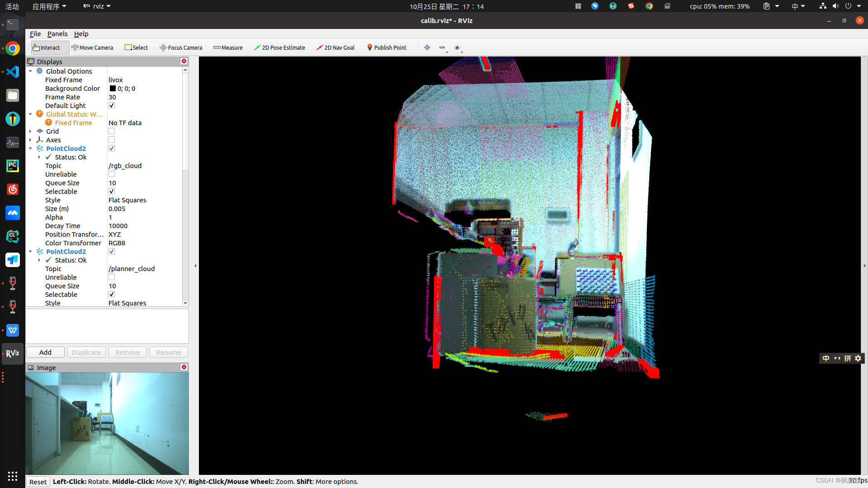Open the Panels menu

(x=57, y=34)
